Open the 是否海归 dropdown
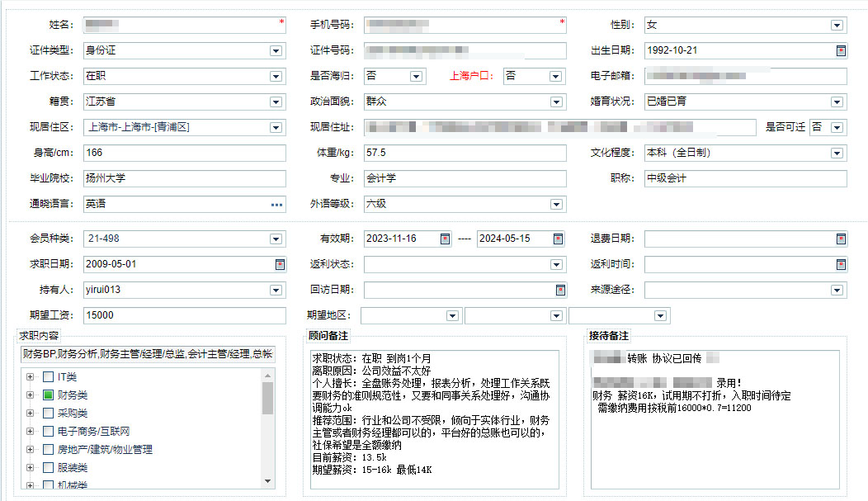The width and height of the screenshot is (868, 501). point(417,77)
